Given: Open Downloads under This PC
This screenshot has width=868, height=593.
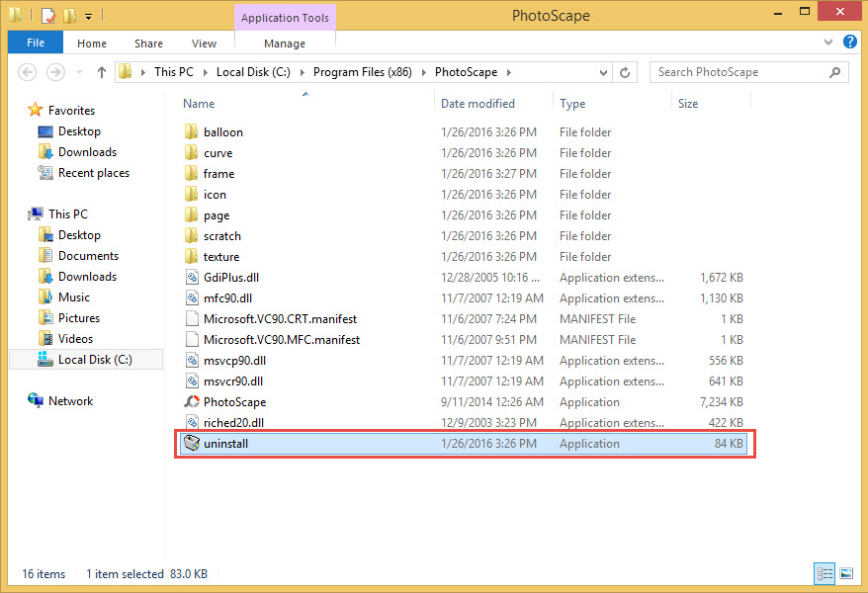Looking at the screenshot, I should (87, 276).
